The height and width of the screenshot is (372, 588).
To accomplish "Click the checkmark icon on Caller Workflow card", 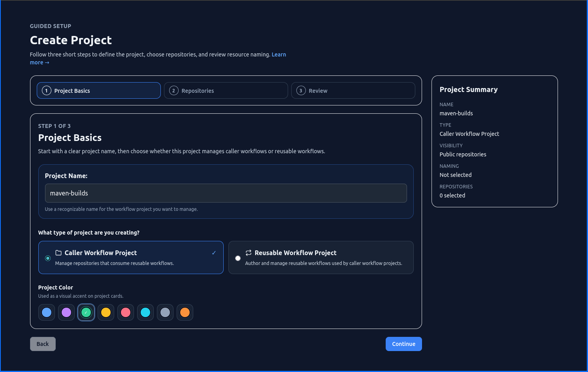I will [214, 253].
